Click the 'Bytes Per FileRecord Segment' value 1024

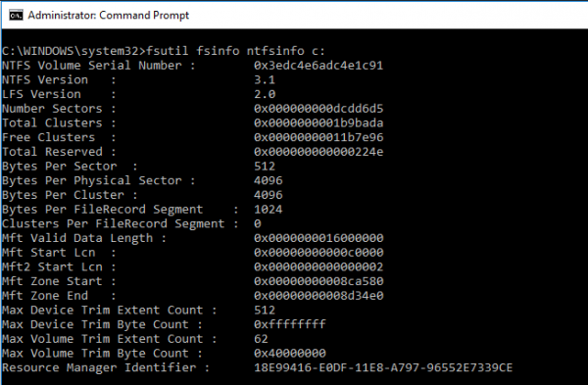tap(269, 210)
